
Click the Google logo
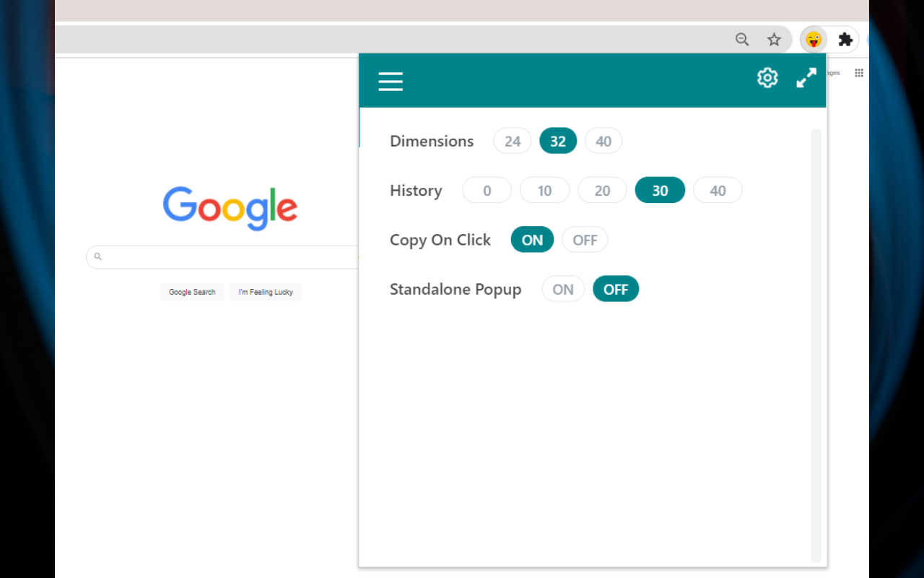point(230,208)
